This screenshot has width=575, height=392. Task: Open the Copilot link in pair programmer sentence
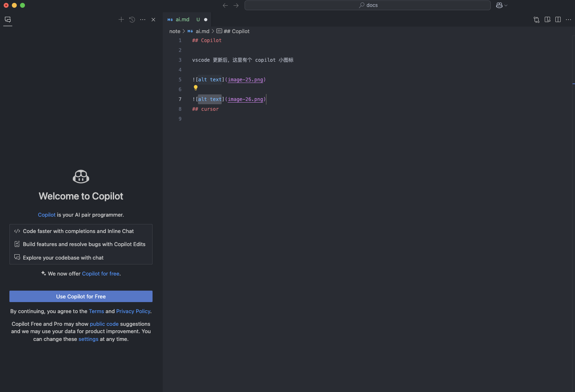coord(47,215)
